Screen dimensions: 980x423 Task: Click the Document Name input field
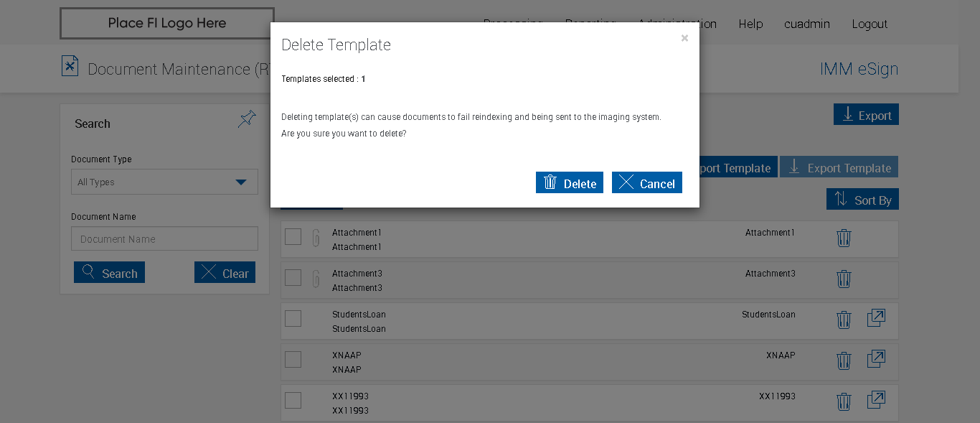pos(164,239)
